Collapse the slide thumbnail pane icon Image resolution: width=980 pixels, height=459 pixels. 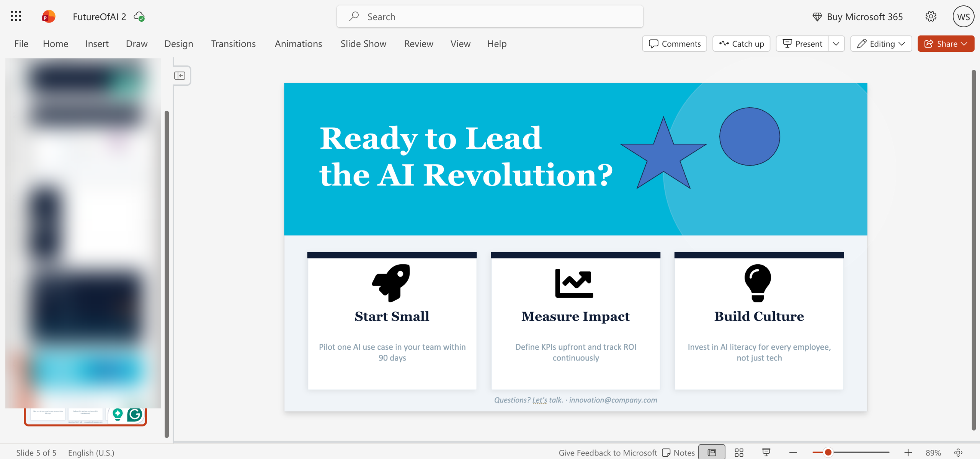[180, 75]
